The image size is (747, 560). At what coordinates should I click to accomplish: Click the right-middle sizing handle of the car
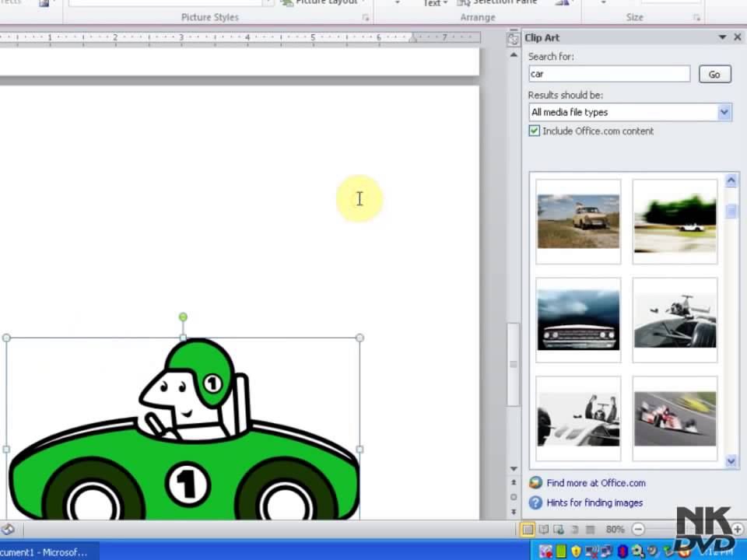pos(359,449)
